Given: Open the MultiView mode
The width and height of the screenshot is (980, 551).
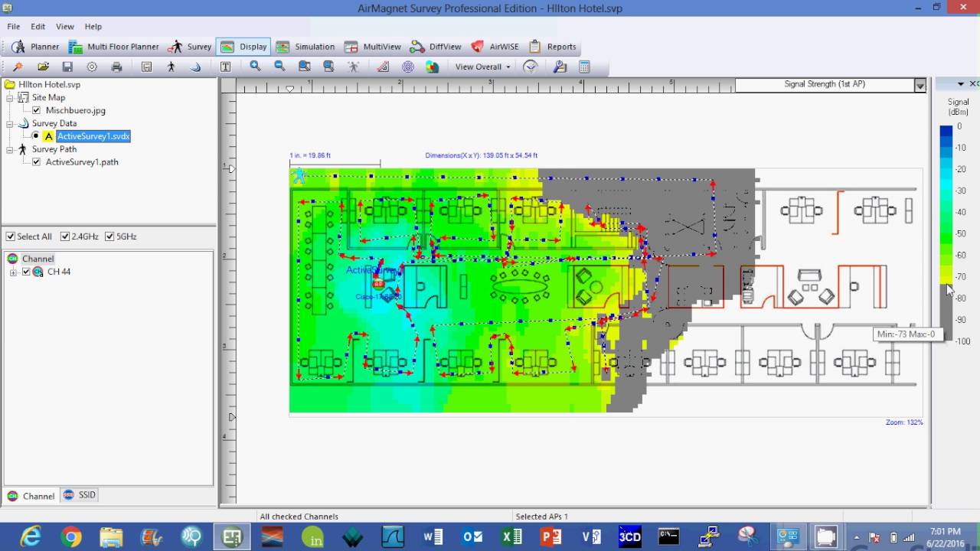Looking at the screenshot, I should [x=374, y=47].
